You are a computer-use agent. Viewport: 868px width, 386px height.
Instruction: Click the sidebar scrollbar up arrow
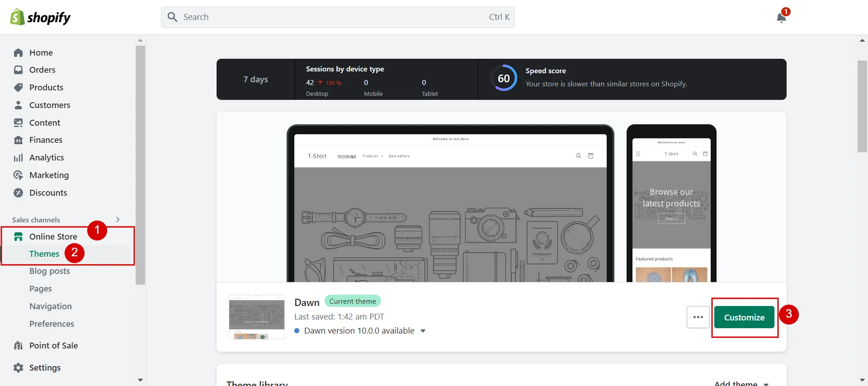[x=140, y=40]
